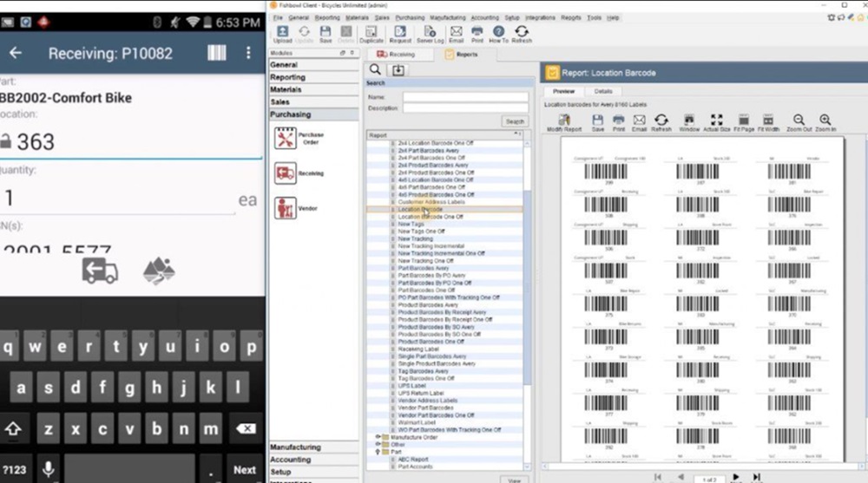
Task: Click the Duplicate toolbar icon
Action: (x=372, y=32)
